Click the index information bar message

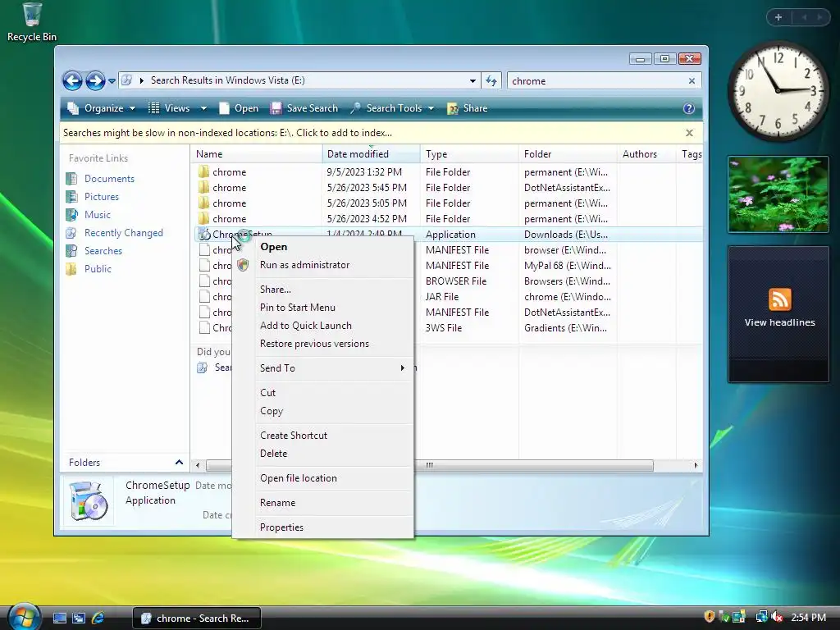click(227, 133)
